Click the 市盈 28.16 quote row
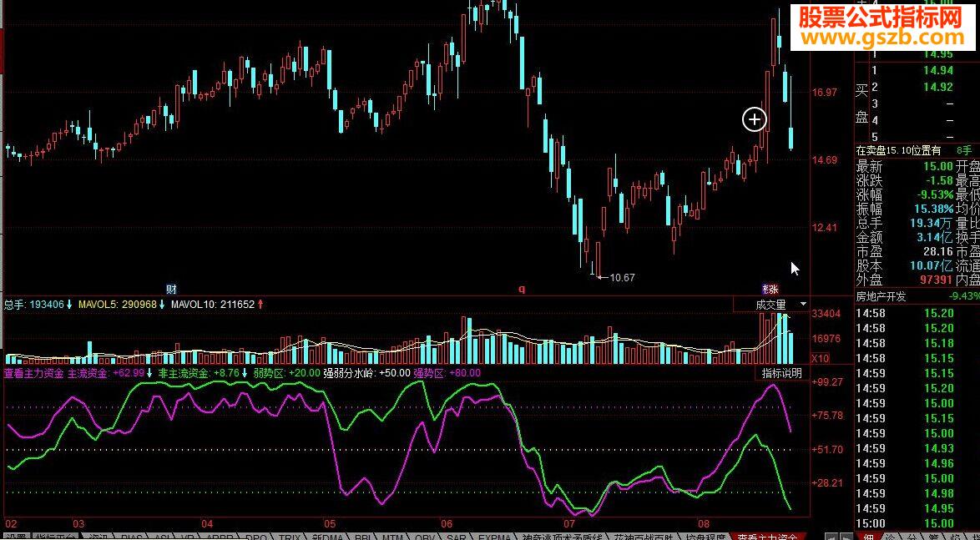Image resolution: width=980 pixels, height=540 pixels. click(905, 251)
